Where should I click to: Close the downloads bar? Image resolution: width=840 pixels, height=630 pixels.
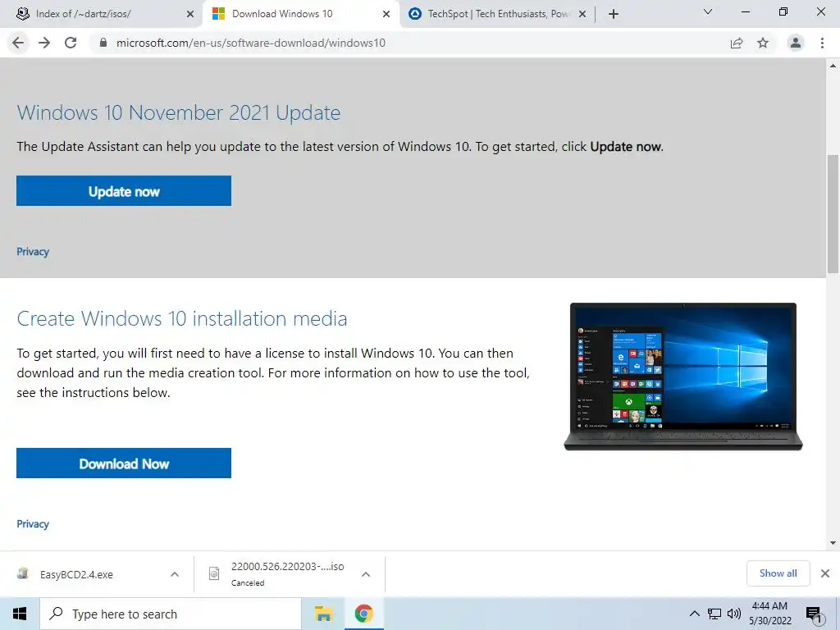[825, 573]
